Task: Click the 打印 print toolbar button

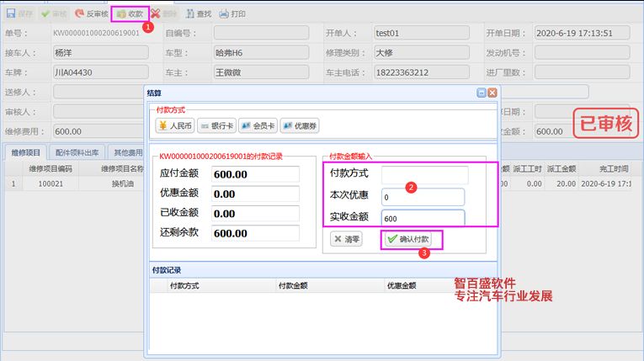Action: tap(232, 14)
